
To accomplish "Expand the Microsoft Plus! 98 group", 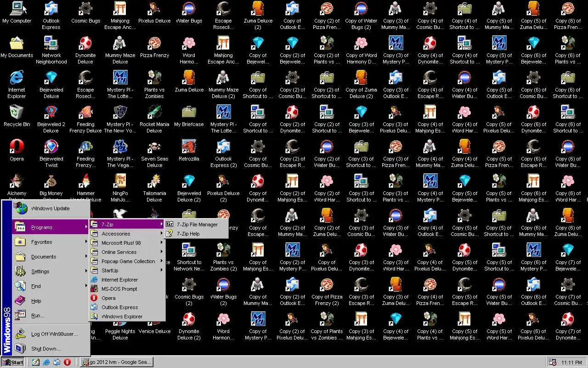I will (127, 243).
